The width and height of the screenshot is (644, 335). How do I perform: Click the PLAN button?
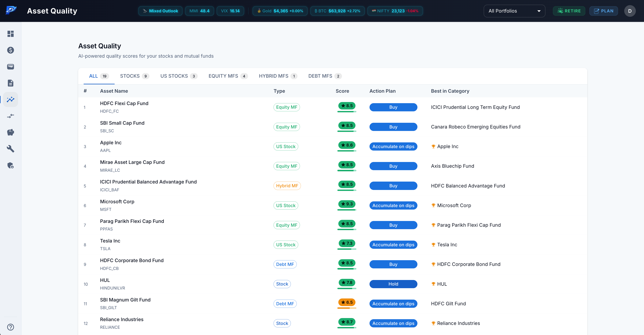click(x=604, y=11)
